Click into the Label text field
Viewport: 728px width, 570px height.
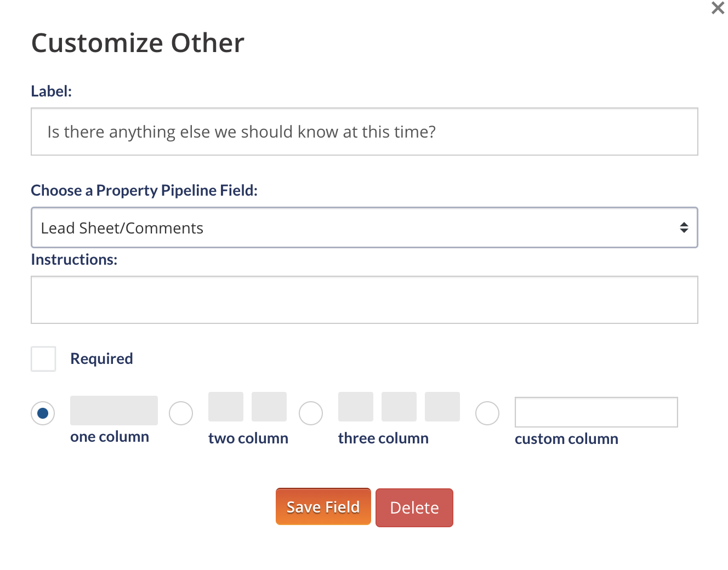tap(364, 132)
